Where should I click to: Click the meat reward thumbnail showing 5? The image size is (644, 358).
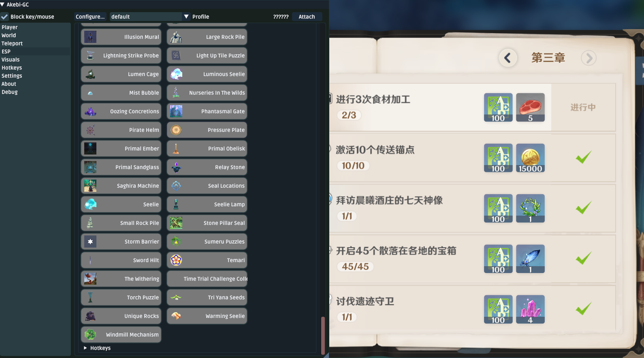pyautogui.click(x=530, y=107)
